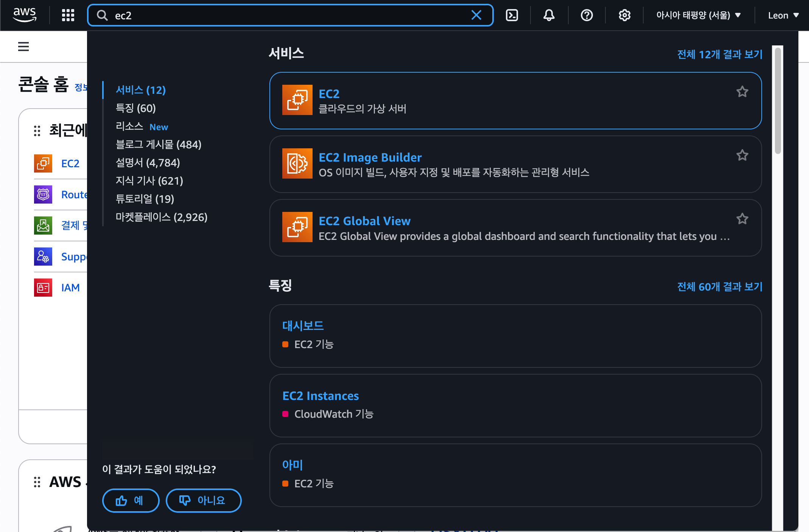The image size is (809, 532).
Task: Click the EC2 Image Builder service icon
Action: (x=297, y=163)
